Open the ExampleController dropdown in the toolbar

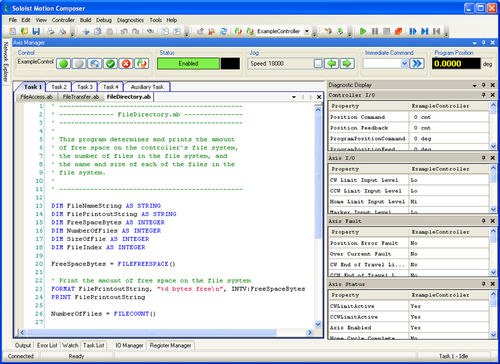[x=307, y=31]
